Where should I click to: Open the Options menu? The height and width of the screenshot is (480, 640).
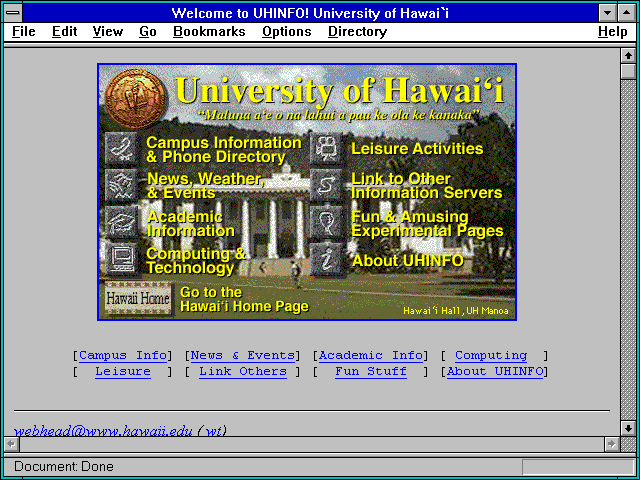click(x=287, y=31)
